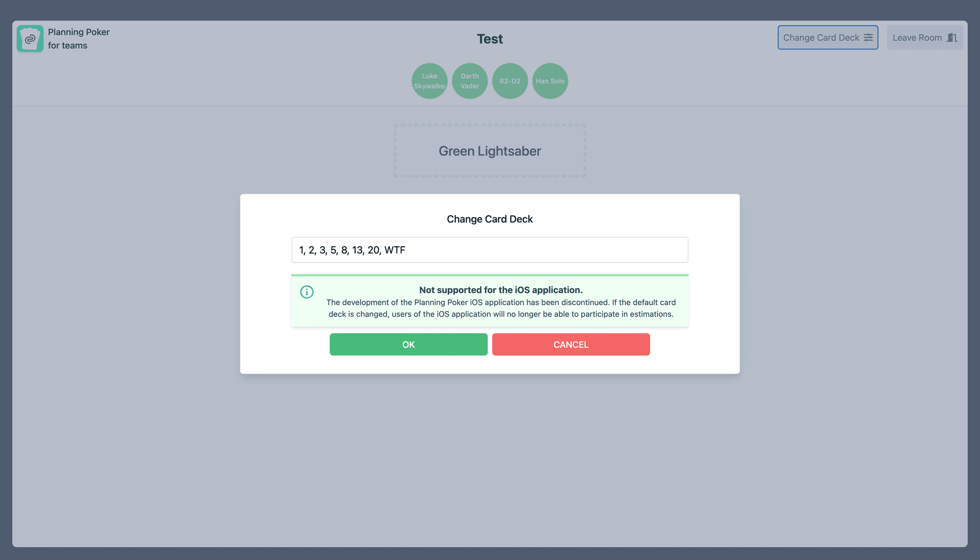Click the Luke Skywalker avatar circle
The image size is (980, 560).
click(x=429, y=81)
